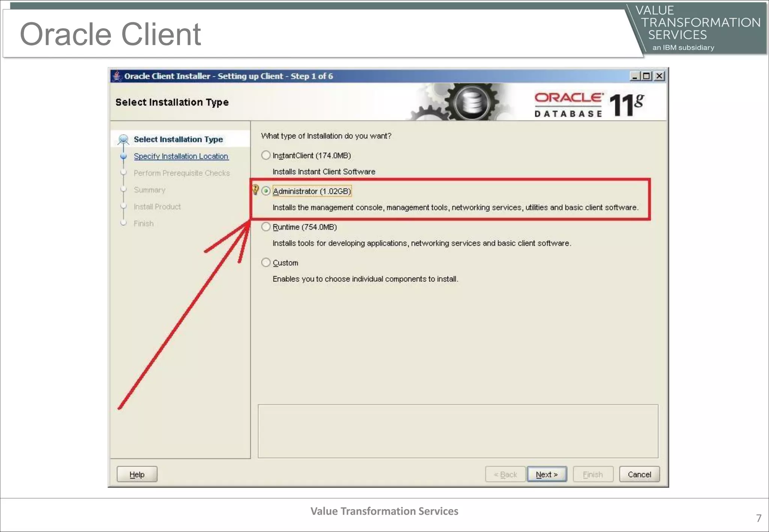Screen dimensions: 769x532
Task: Click the hint lightbulb icon beside Administrator
Action: point(255,190)
